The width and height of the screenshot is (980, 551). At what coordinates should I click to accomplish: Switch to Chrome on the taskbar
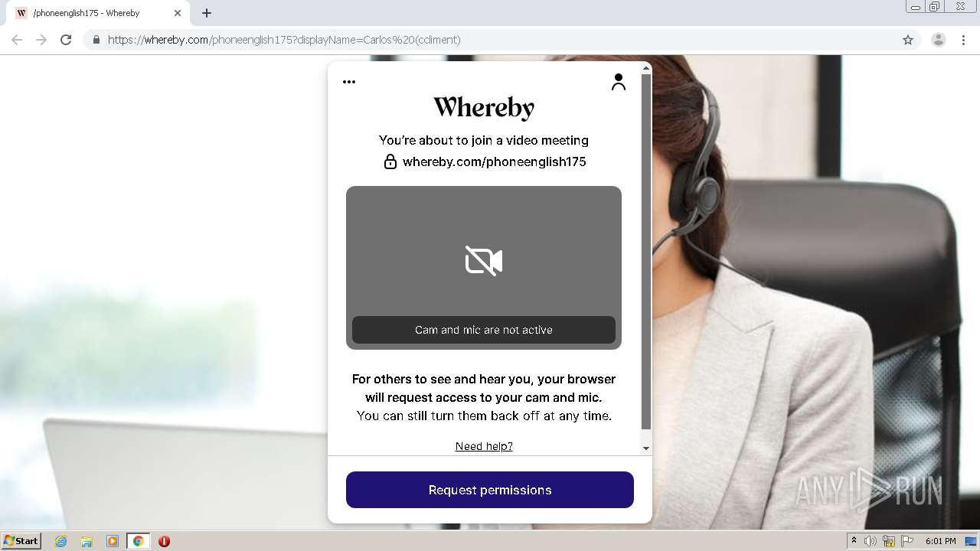pos(139,541)
